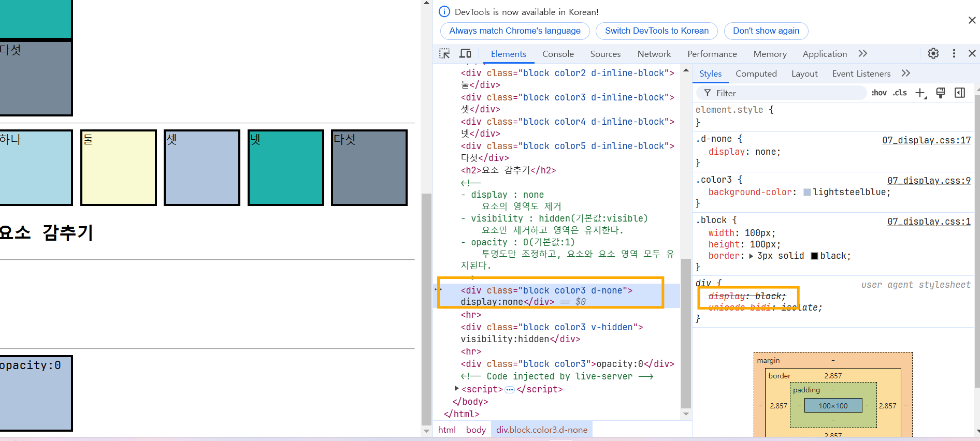Select the Computed pane tab
The image size is (980, 441).
(756, 73)
